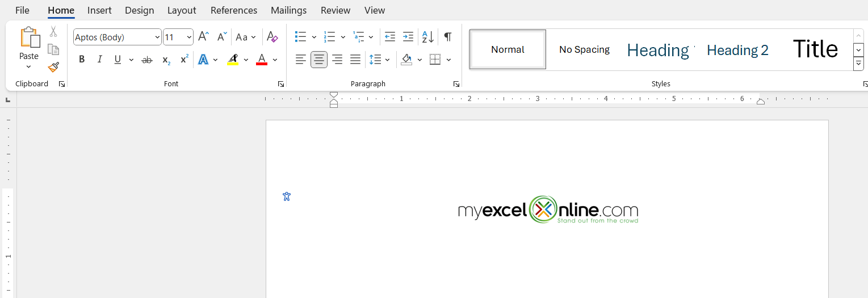Expand the Paste options arrow
The width and height of the screenshot is (868, 298).
[x=29, y=67]
